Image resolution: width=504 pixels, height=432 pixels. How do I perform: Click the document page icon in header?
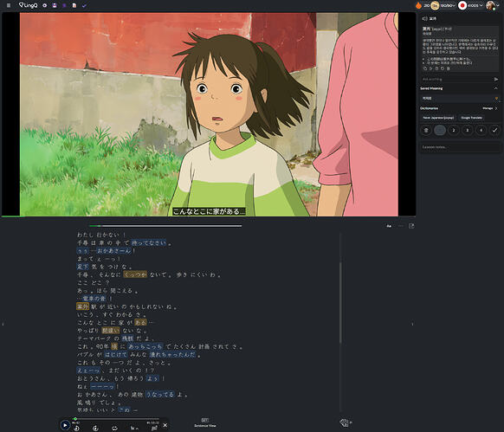[74, 5]
